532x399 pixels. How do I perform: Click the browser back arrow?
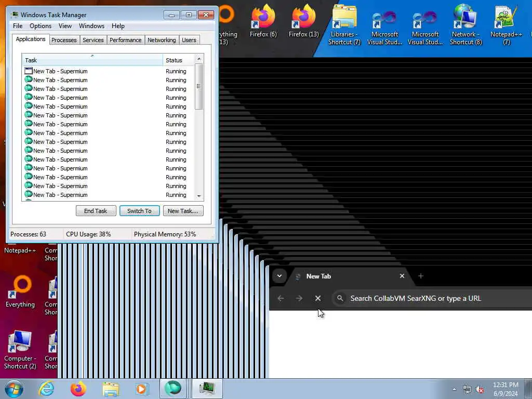281,298
